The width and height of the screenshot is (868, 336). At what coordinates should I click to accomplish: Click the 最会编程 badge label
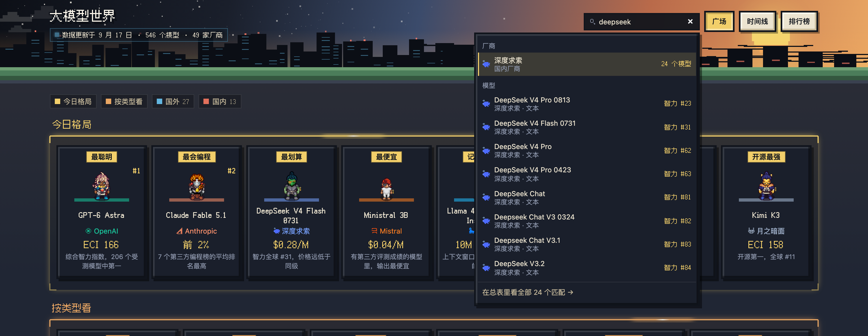[196, 157]
